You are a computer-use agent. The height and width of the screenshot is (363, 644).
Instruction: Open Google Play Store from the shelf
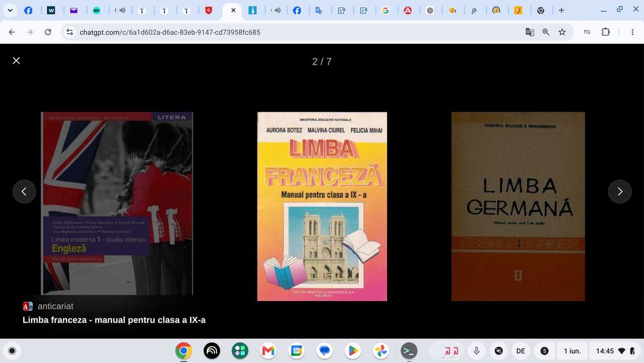(353, 351)
